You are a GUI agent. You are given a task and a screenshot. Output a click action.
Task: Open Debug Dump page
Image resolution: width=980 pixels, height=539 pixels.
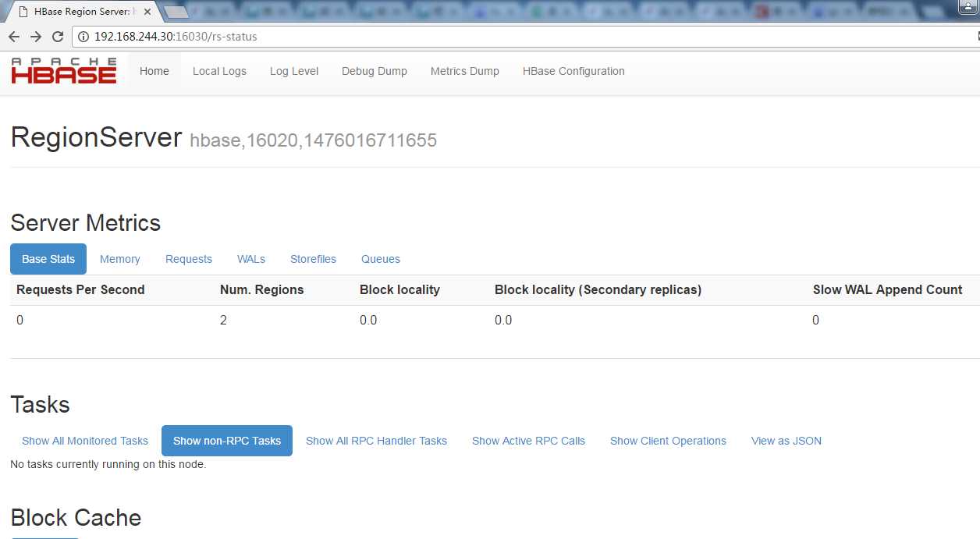click(375, 71)
